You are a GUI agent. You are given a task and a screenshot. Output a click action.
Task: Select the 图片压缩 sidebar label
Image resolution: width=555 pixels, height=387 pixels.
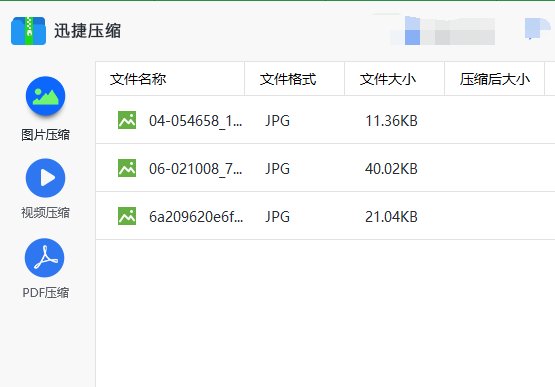[45, 135]
